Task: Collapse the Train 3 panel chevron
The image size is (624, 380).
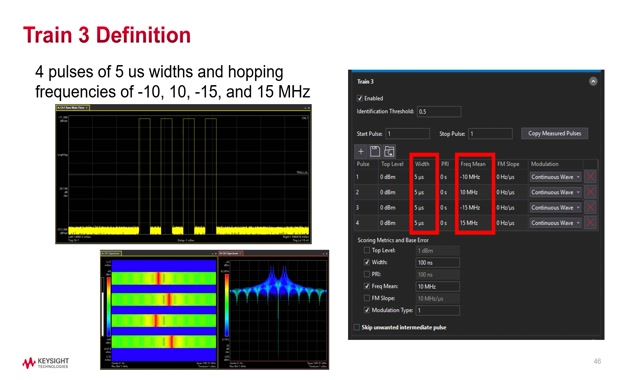Action: pos(593,81)
